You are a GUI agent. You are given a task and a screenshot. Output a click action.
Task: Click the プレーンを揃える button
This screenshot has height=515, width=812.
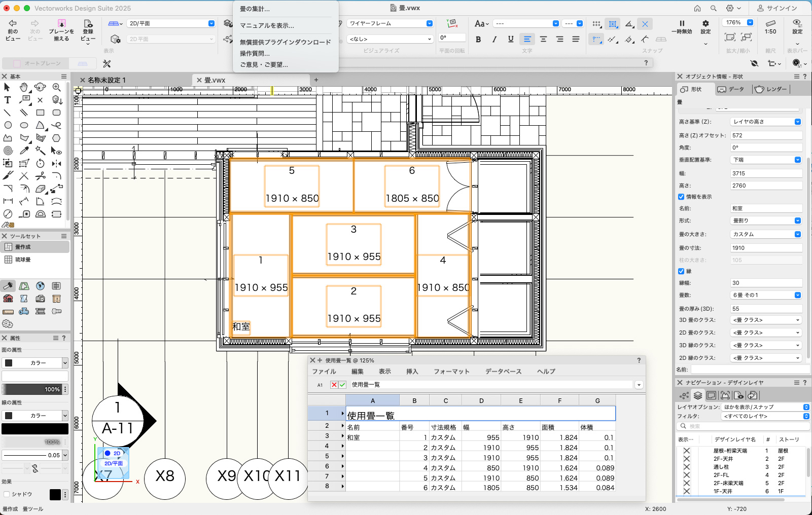click(x=61, y=31)
